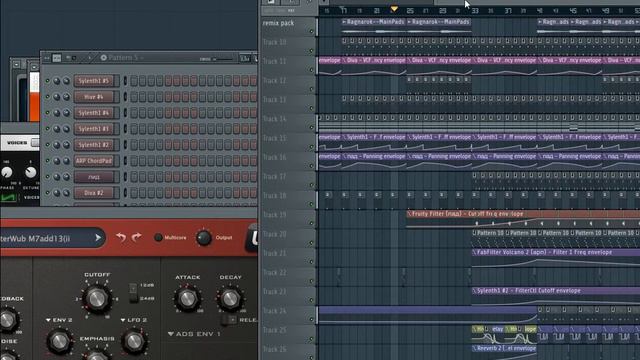Click the Decay knob
The width and height of the screenshot is (640, 360).
pos(230,299)
